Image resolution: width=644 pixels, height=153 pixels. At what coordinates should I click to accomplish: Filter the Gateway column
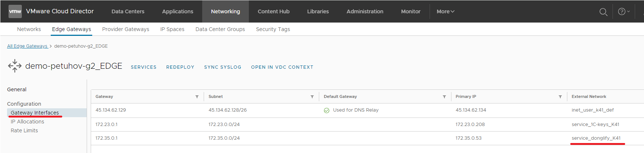coord(197,97)
